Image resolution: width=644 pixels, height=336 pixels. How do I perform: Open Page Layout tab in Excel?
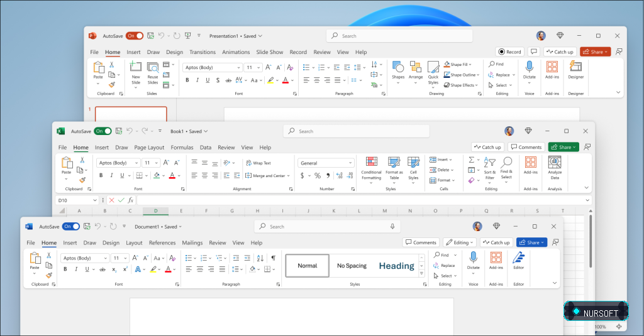coord(149,148)
